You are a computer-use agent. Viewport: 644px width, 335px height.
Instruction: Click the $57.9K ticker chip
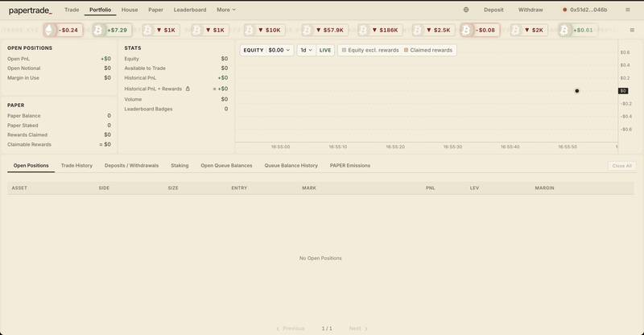[325, 30]
